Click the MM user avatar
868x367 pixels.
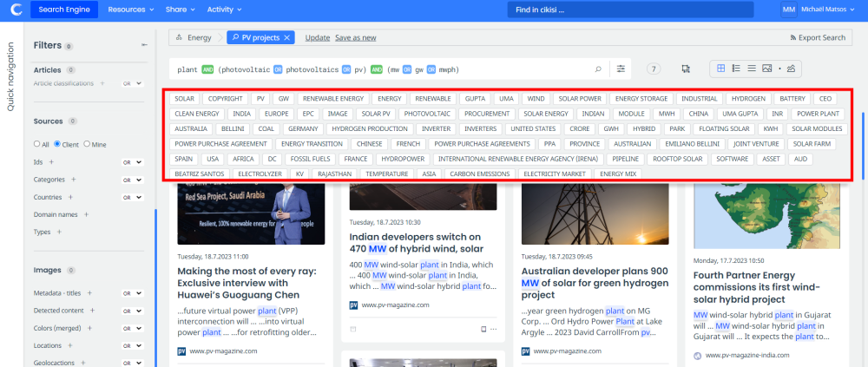coord(789,10)
